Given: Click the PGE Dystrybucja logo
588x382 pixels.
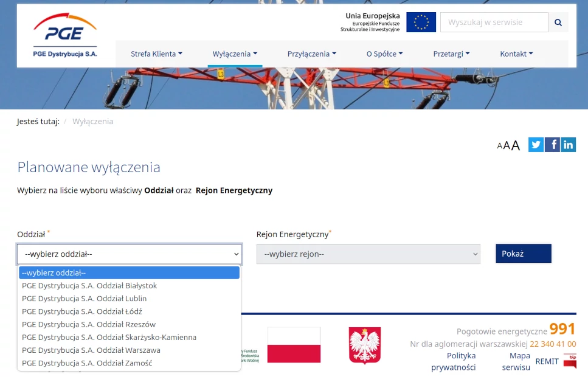Looking at the screenshot, I should (x=65, y=35).
